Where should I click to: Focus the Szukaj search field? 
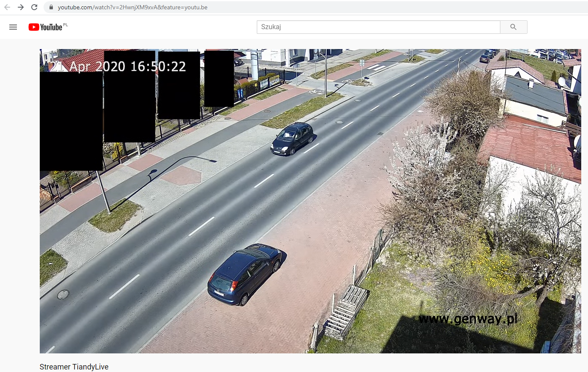(378, 27)
